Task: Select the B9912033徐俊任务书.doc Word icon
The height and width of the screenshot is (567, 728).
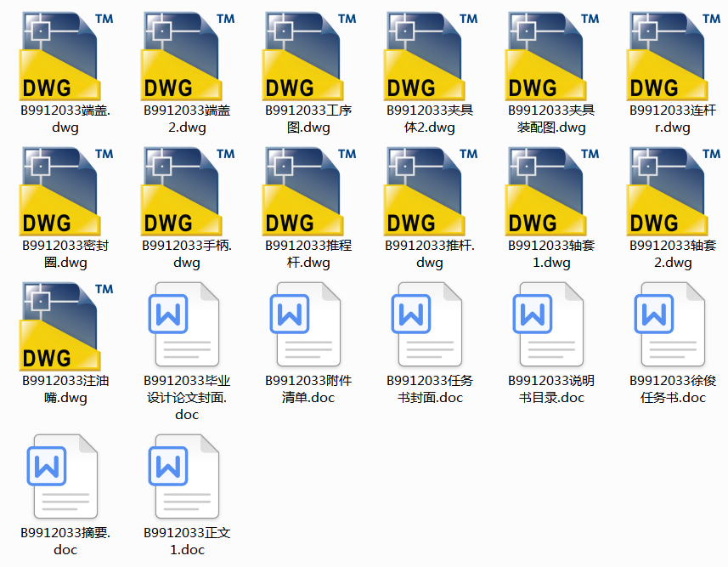Action: point(670,325)
